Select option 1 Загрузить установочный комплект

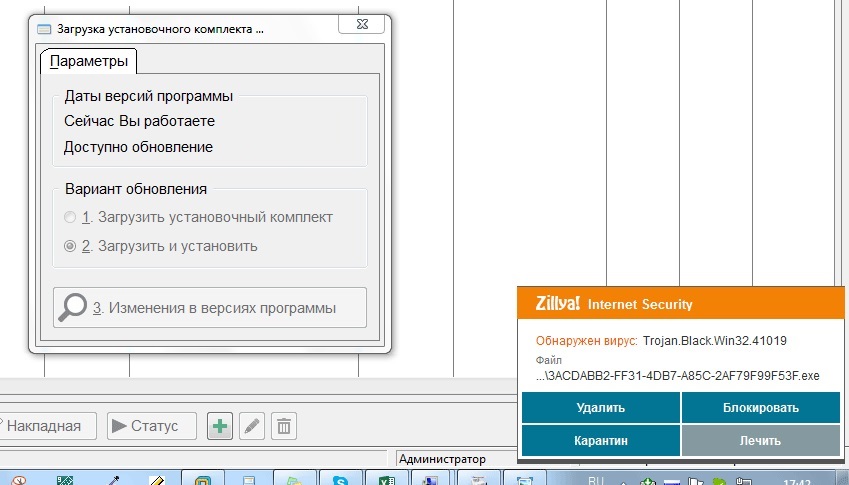(69, 217)
